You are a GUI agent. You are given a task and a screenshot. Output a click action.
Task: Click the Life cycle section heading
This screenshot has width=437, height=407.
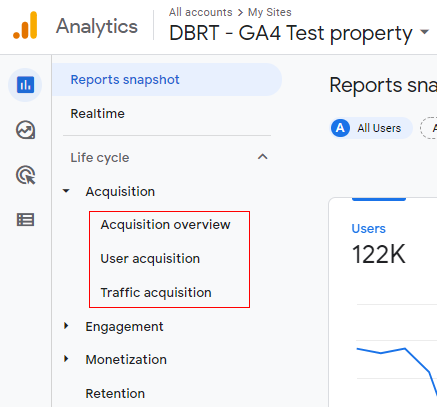100,157
